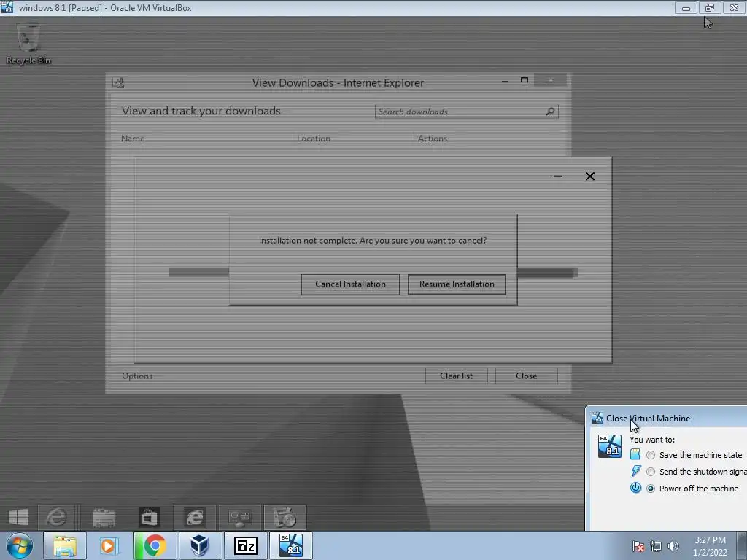Click the Name column header
Viewport: 747px width, 560px height.
133,139
